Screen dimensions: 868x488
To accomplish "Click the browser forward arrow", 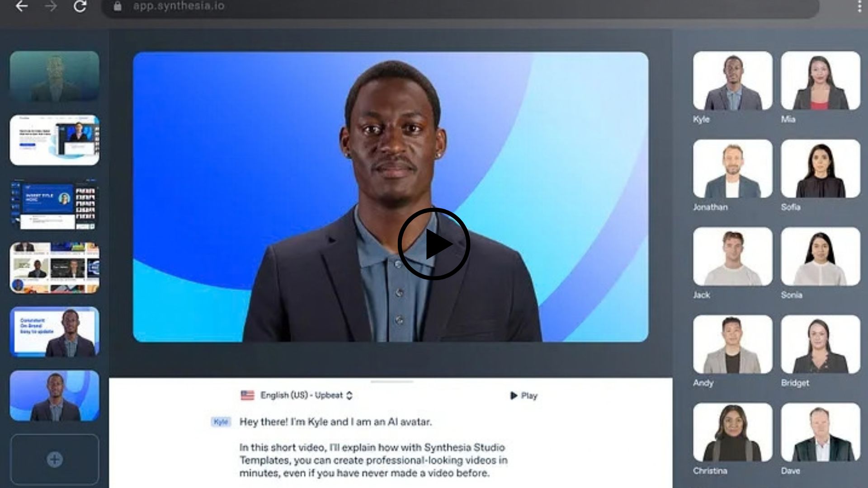I will 51,6.
